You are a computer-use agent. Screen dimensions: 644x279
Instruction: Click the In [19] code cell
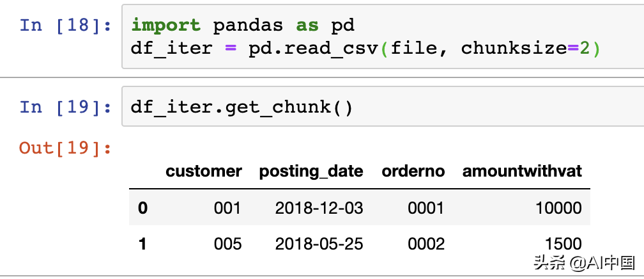(x=383, y=107)
